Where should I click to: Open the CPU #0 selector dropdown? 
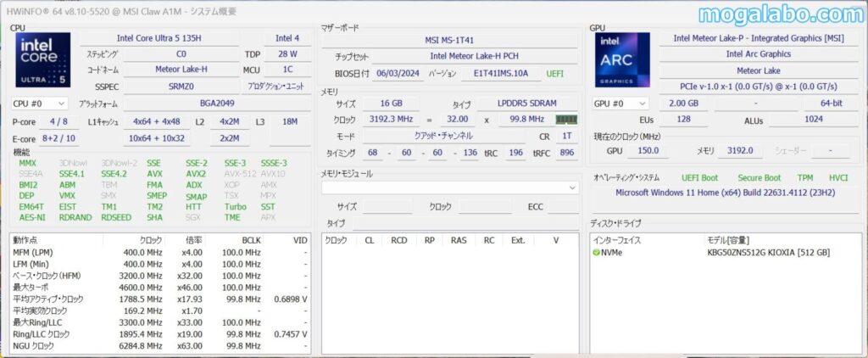(x=40, y=103)
